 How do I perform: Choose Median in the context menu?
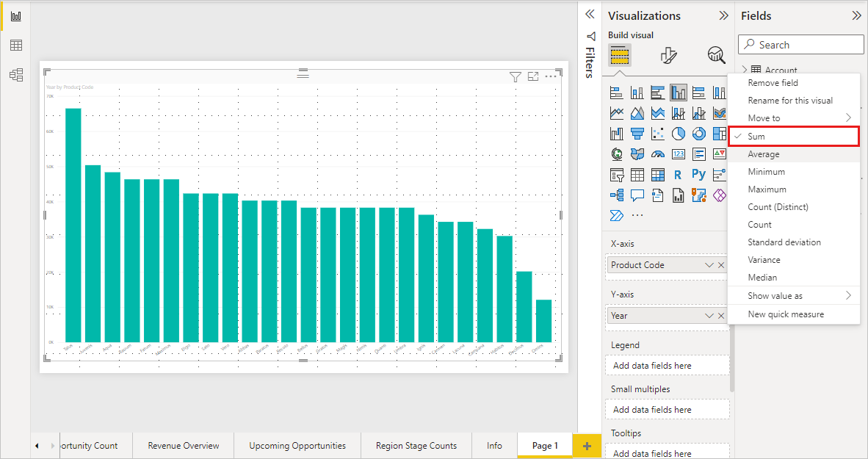(x=794, y=278)
